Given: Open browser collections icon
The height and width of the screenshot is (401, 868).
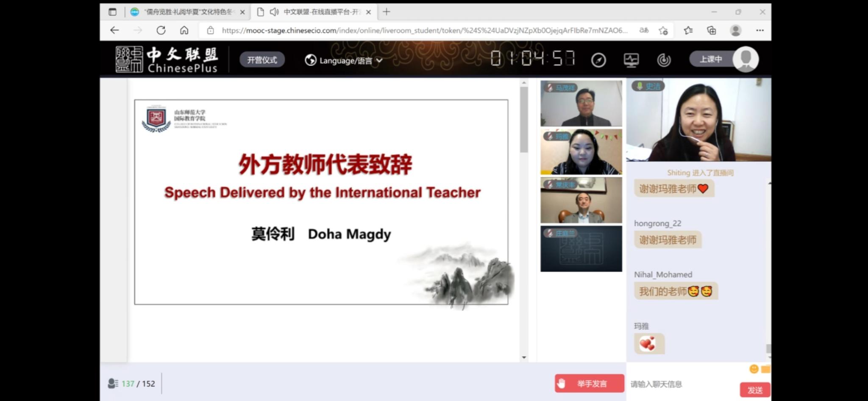Looking at the screenshot, I should 712,30.
